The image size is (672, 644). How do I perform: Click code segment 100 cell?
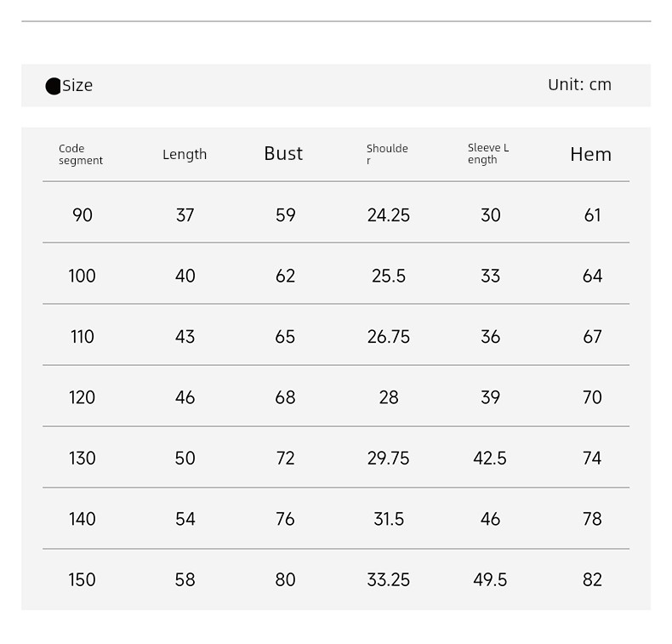tap(82, 276)
